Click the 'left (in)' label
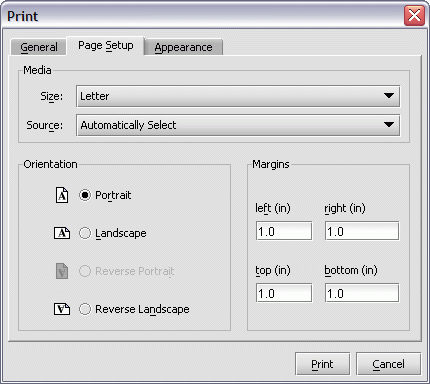 [273, 208]
